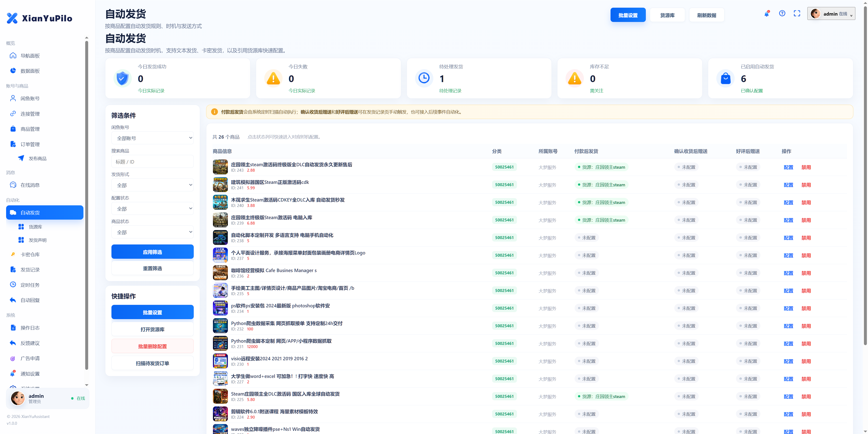Click the chat icon for 在线消息

pyautogui.click(x=13, y=185)
